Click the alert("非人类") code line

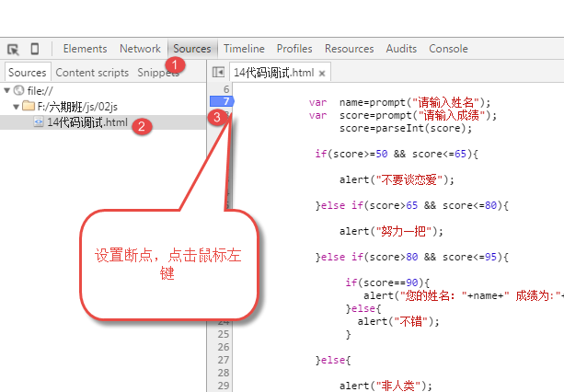pos(386,386)
